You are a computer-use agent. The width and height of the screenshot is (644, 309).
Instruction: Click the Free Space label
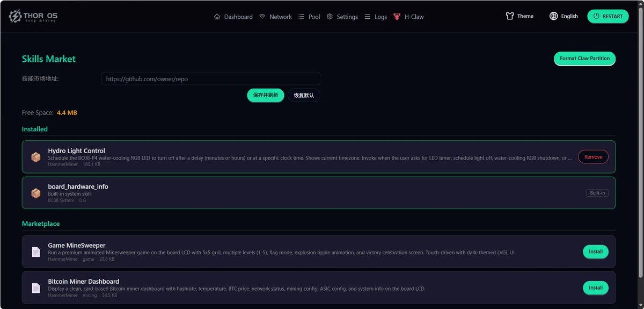point(38,113)
